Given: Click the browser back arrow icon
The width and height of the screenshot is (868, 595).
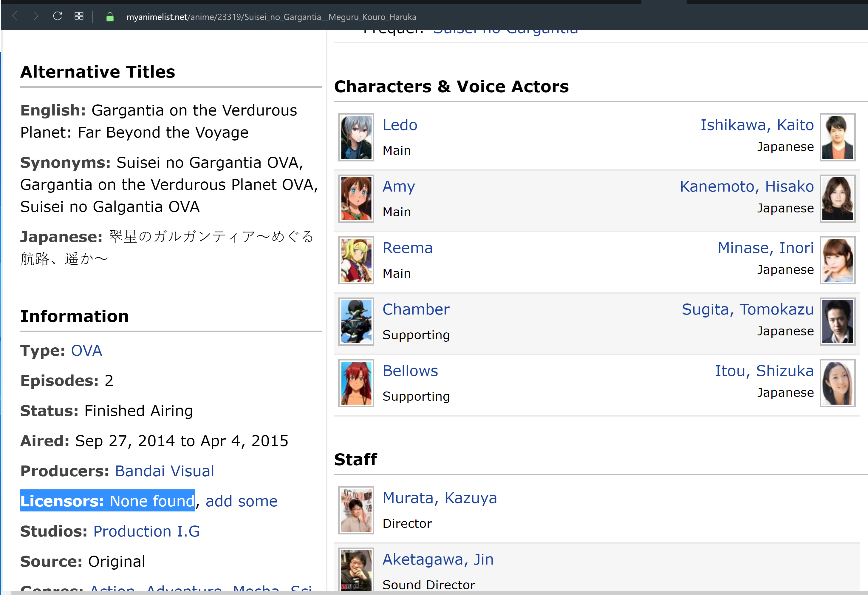Looking at the screenshot, I should click(x=15, y=16).
